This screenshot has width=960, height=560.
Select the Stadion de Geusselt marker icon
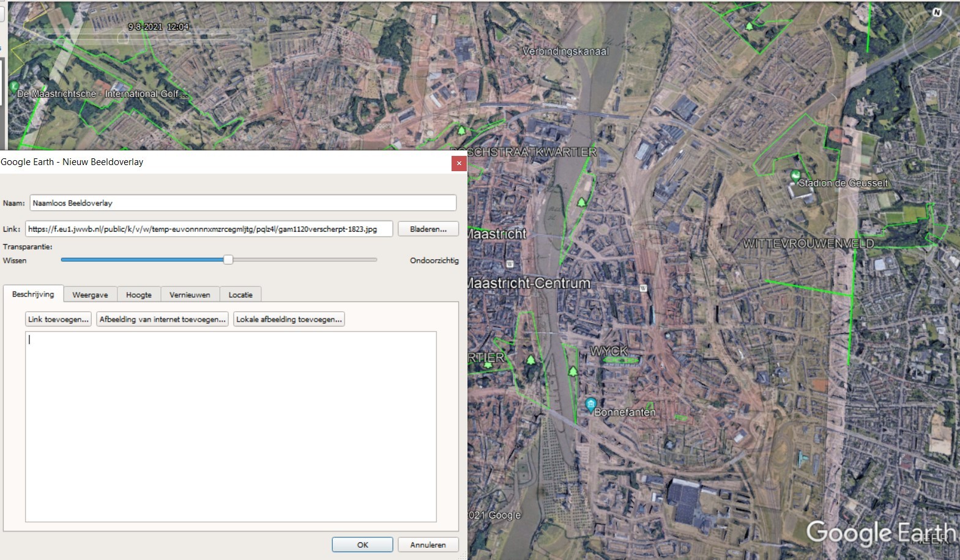795,175
